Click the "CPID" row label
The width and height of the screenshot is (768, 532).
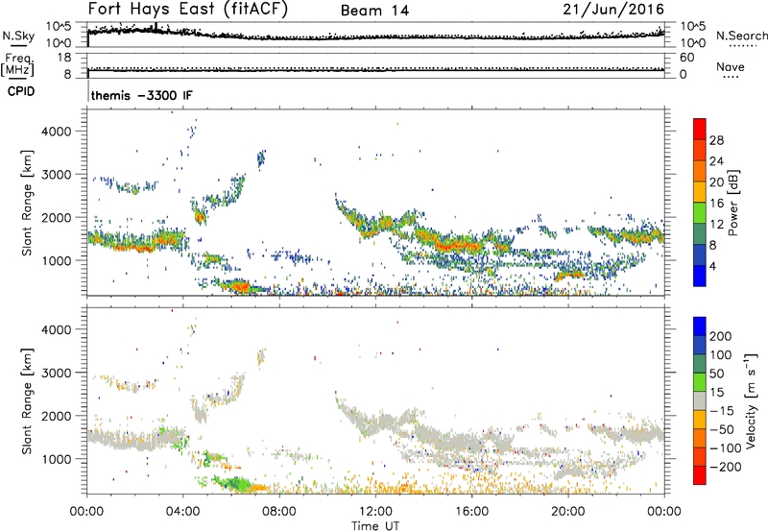click(x=21, y=91)
